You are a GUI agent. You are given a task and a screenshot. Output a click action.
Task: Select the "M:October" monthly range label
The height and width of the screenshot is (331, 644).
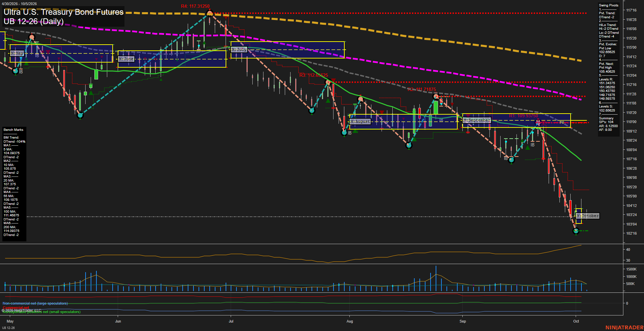[x=588, y=216]
